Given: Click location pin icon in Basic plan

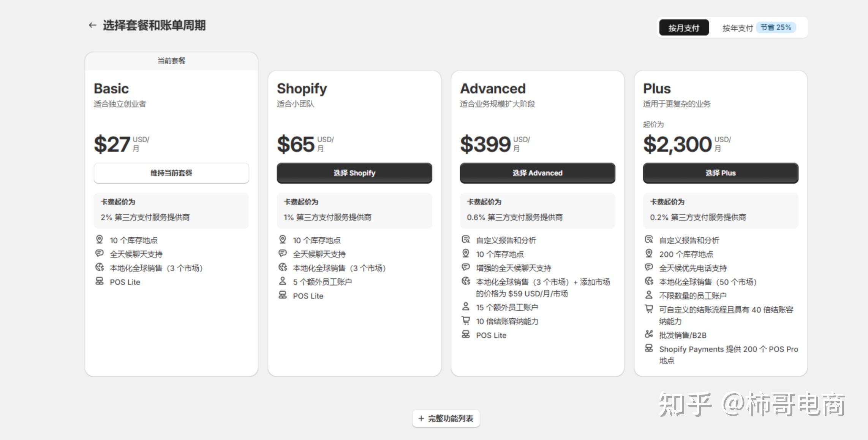Looking at the screenshot, I should point(100,239).
